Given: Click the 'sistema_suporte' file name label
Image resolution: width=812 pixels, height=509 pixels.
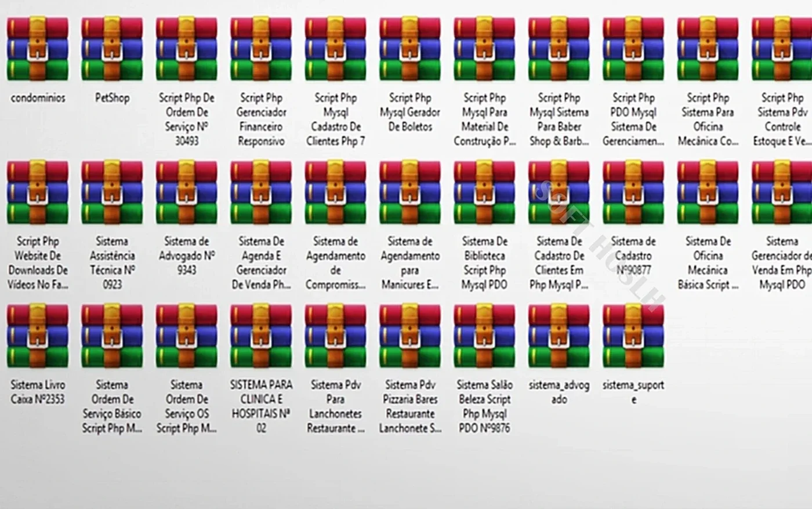Looking at the screenshot, I should (633, 392).
